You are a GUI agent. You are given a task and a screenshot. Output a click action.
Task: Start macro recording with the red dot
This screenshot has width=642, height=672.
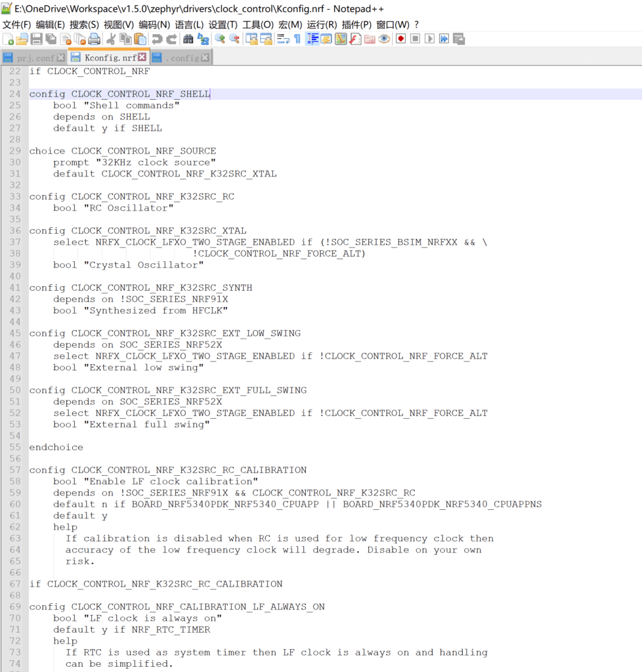[x=400, y=39]
